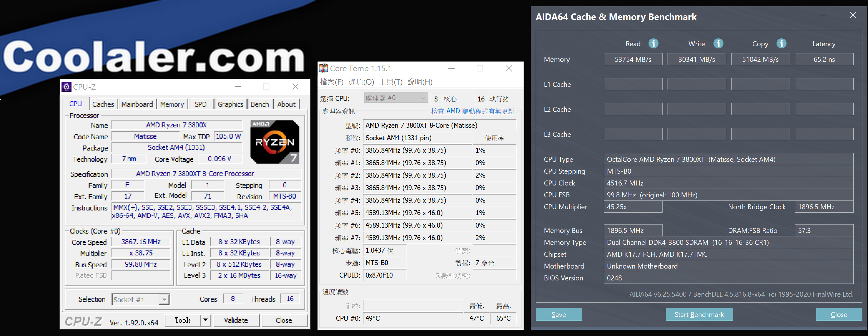The height and width of the screenshot is (336, 868).
Task: Click the CPU #0 49°C temperature reading
Action: pyautogui.click(x=413, y=318)
